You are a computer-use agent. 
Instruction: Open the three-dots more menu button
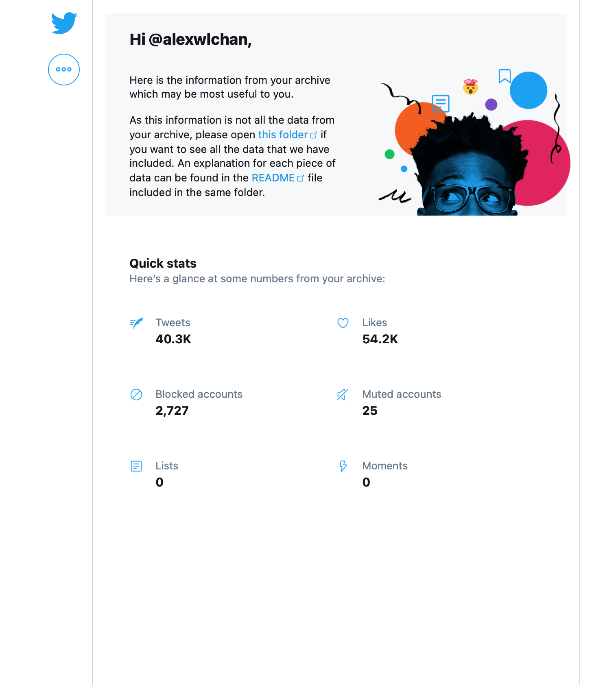(x=64, y=70)
